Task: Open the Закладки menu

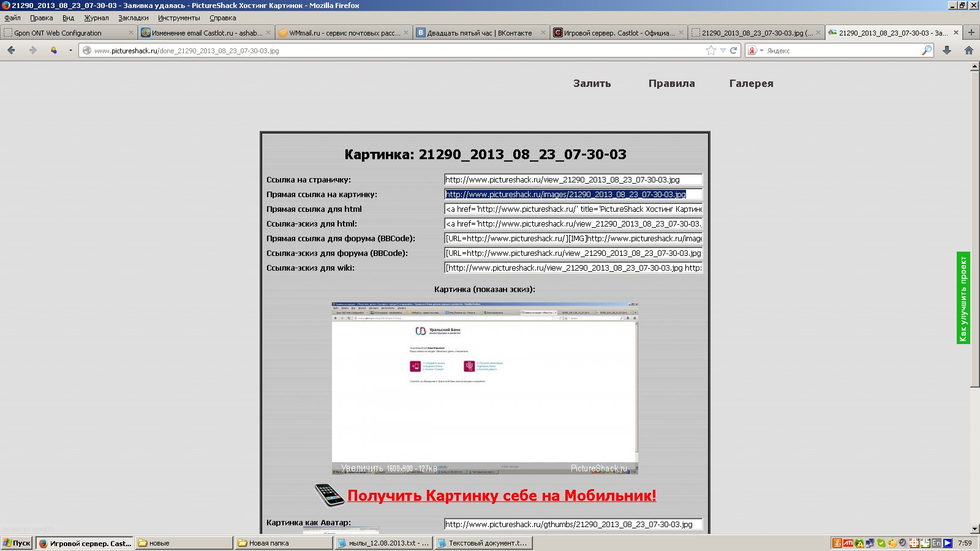Action: (x=134, y=18)
